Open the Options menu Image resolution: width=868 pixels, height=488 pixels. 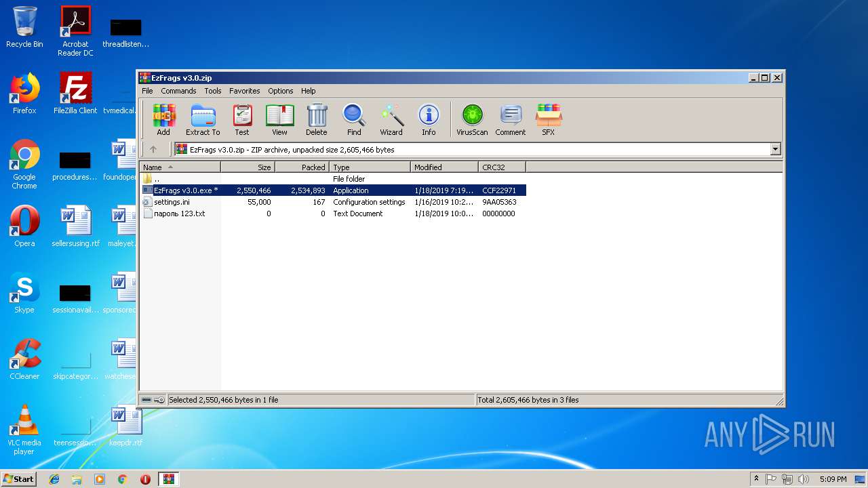280,91
